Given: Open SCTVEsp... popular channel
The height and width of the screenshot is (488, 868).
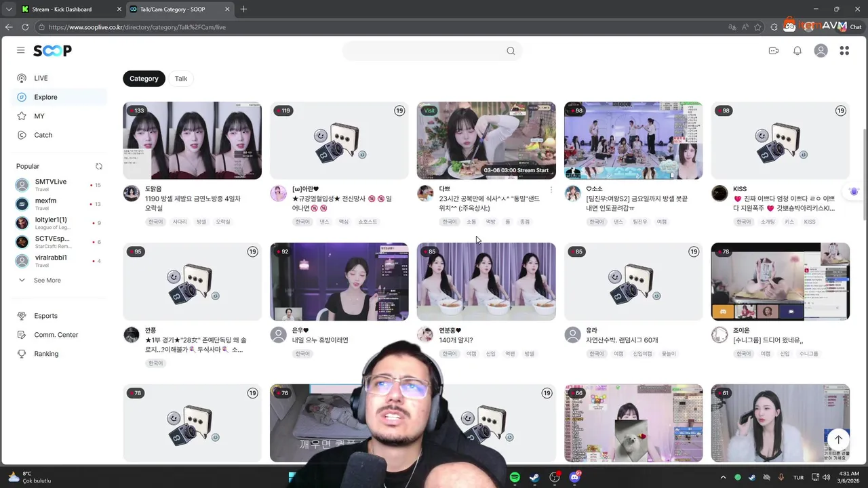Looking at the screenshot, I should tap(58, 242).
